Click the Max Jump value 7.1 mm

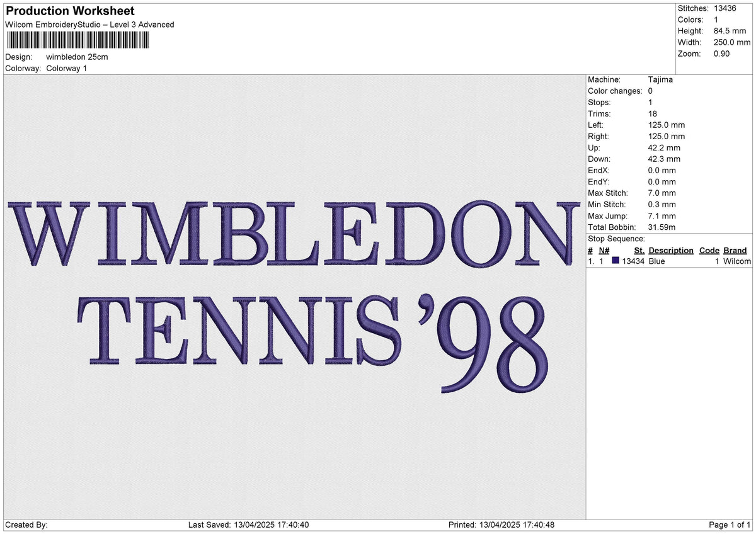(662, 215)
